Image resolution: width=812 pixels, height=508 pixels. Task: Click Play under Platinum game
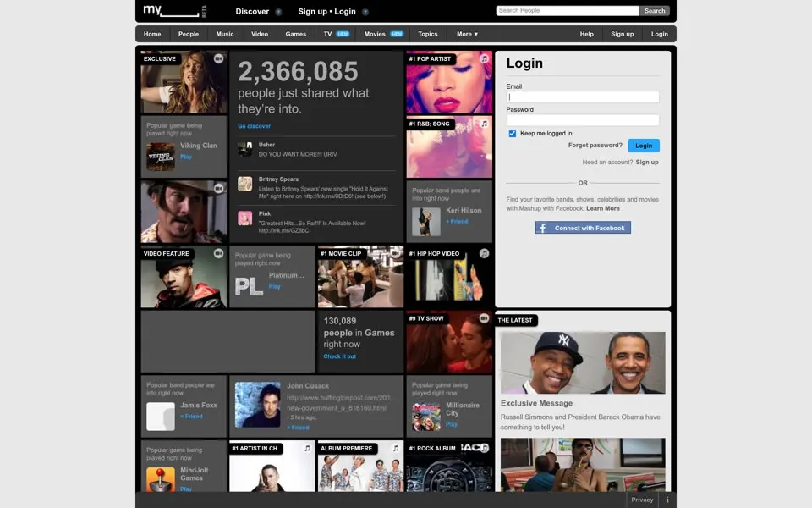274,287
